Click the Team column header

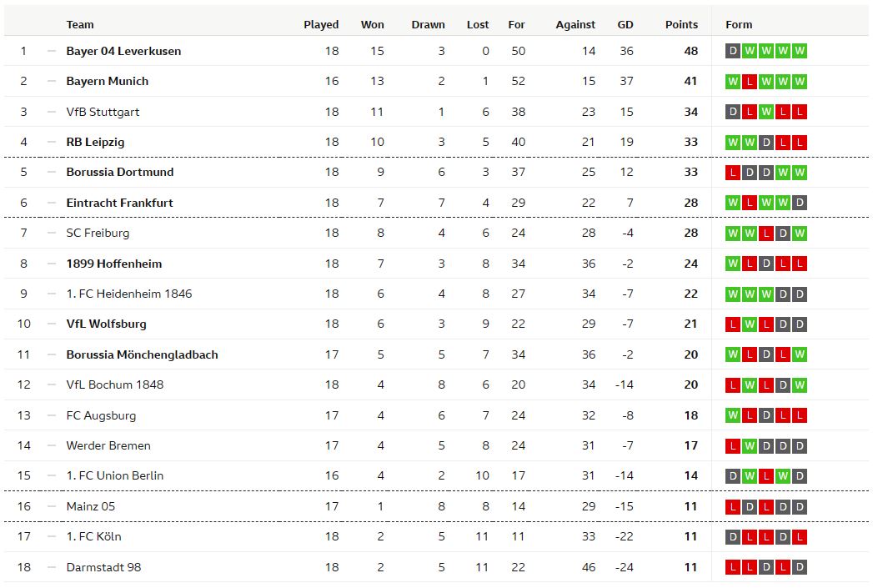[x=80, y=24]
